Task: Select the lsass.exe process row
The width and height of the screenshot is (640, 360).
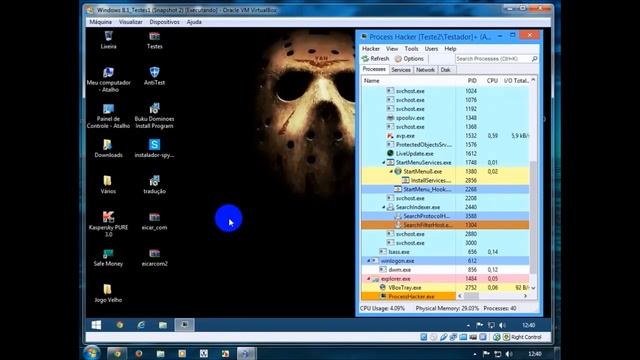Action: pos(445,252)
